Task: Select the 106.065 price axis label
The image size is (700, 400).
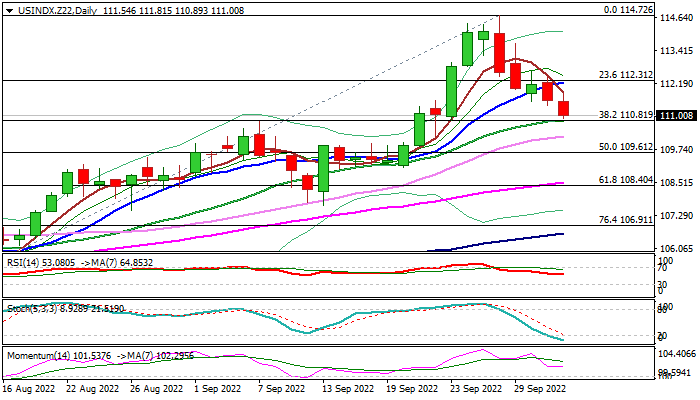Action: 676,249
